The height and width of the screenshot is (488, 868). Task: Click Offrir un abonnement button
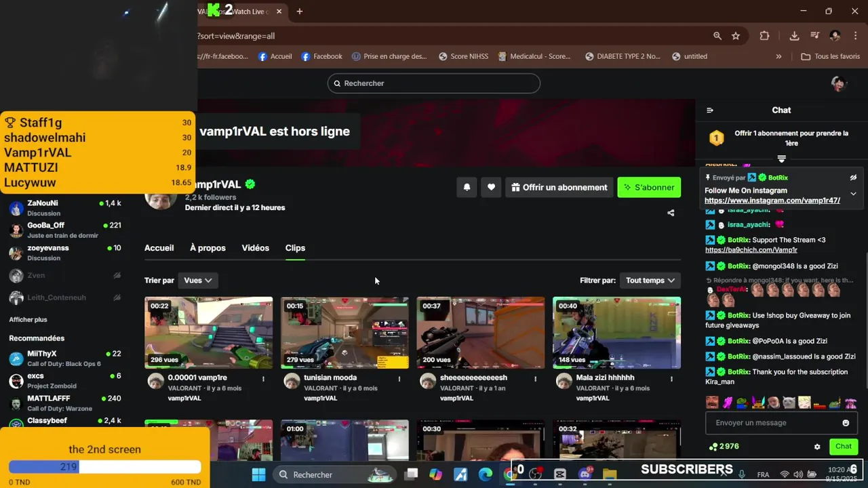tap(559, 187)
